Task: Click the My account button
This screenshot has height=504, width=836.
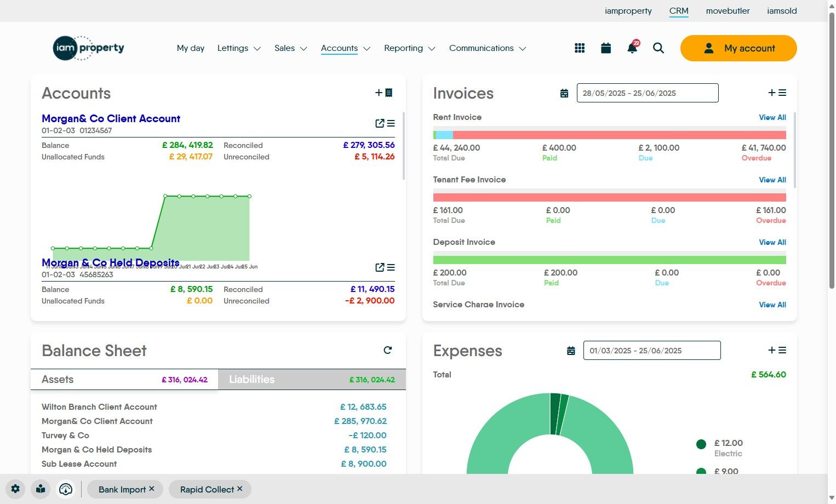Action: click(x=738, y=48)
